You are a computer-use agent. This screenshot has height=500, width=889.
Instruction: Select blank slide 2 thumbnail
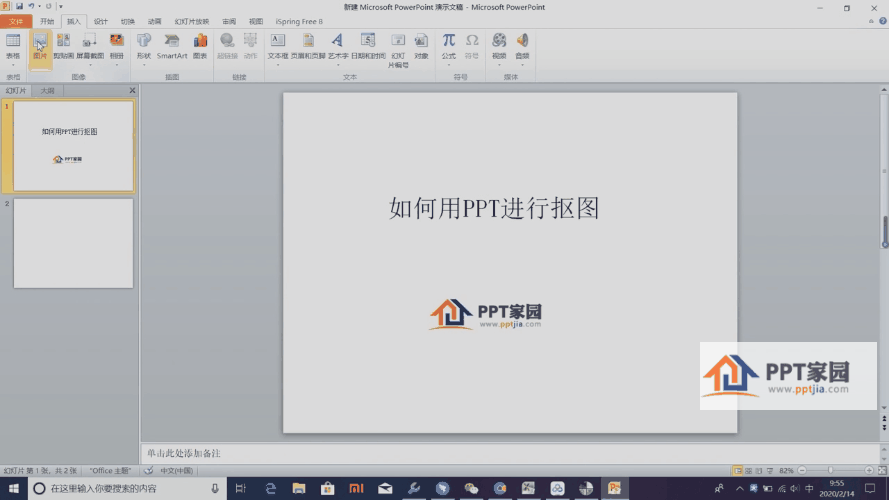pos(74,243)
